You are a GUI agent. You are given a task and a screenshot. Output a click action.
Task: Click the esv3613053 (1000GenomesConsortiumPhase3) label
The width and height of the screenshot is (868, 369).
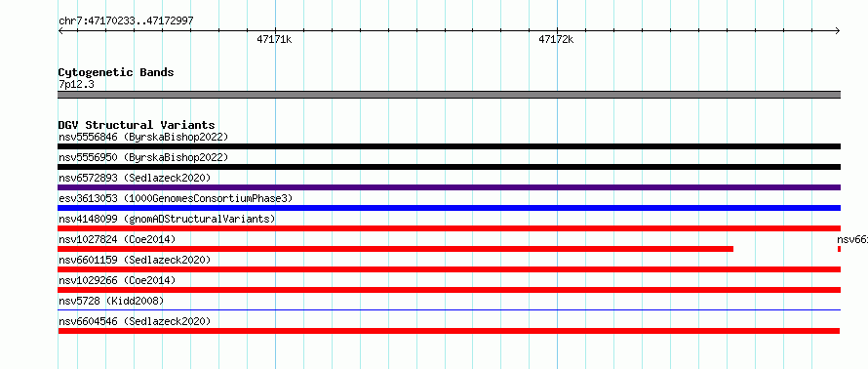click(x=176, y=198)
